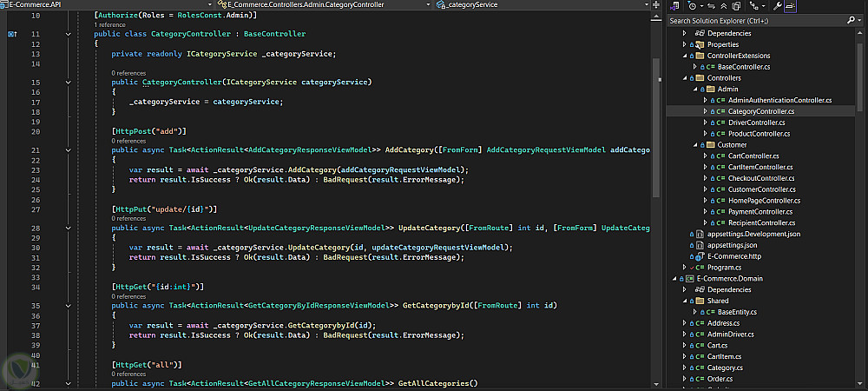Viewport: 868px width, 391px height.
Task: Open pending changes filter dropdown arrow
Action: tap(701, 6)
